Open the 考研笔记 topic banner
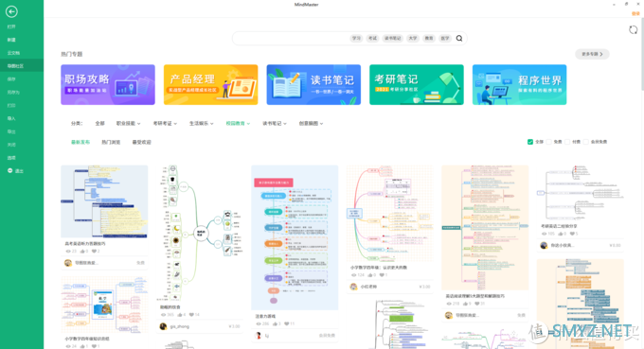 [417, 84]
